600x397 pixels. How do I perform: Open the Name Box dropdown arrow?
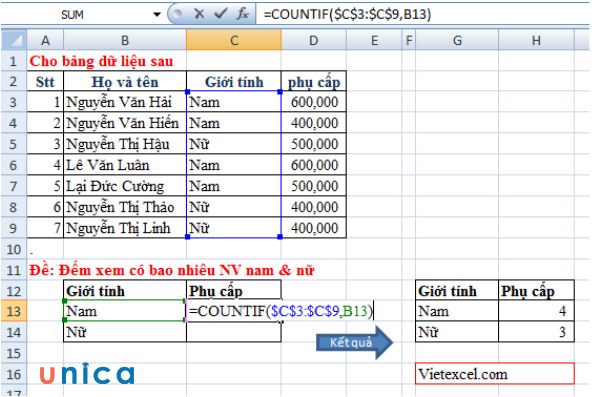tap(157, 15)
